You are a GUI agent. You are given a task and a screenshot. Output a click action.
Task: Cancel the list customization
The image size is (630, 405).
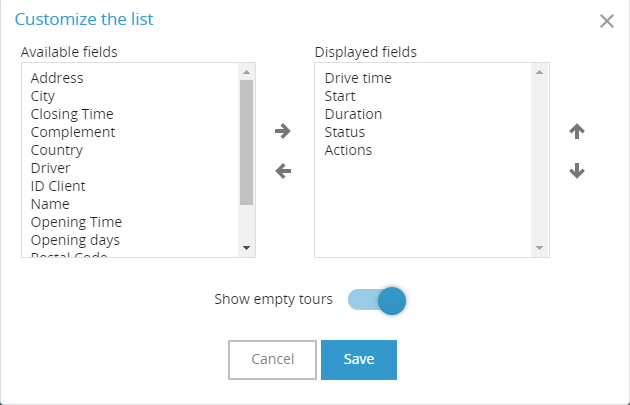point(272,360)
